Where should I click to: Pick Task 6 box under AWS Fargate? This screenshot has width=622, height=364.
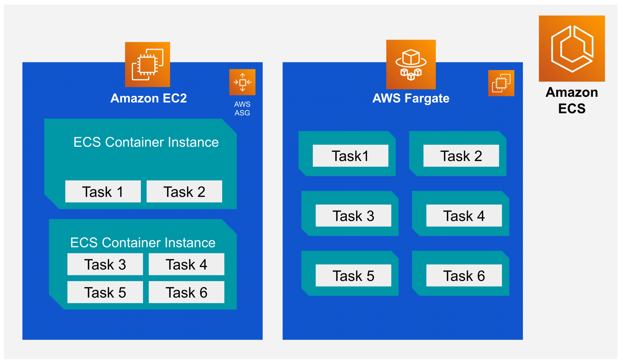pos(464,275)
